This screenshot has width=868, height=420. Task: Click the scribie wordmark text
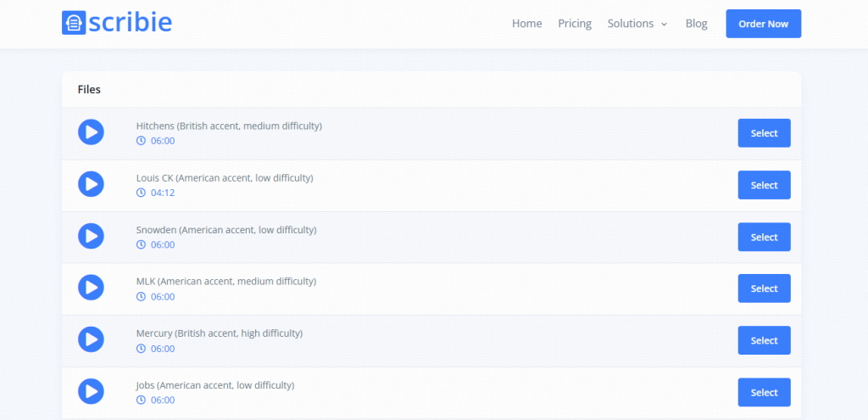pyautogui.click(x=130, y=23)
